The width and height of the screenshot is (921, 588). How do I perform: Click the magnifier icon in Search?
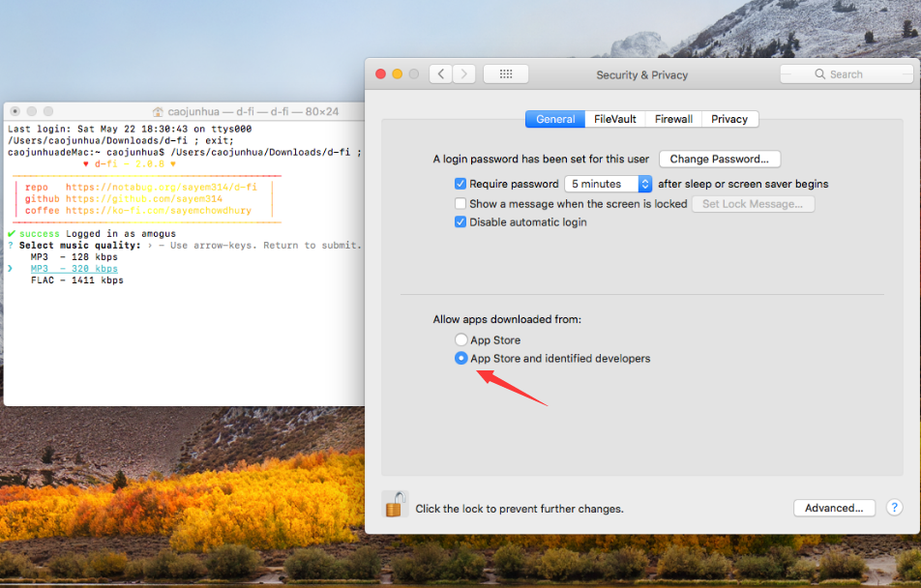click(x=820, y=74)
